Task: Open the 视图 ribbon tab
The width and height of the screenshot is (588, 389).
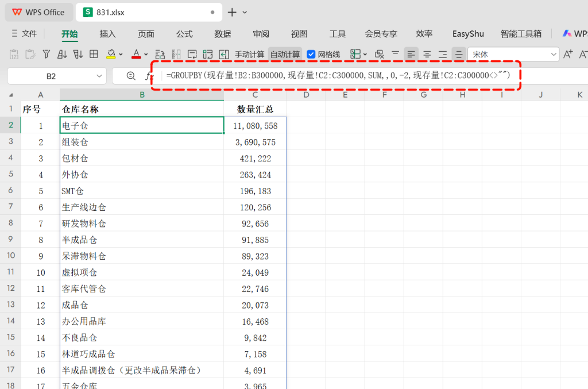Action: point(299,34)
